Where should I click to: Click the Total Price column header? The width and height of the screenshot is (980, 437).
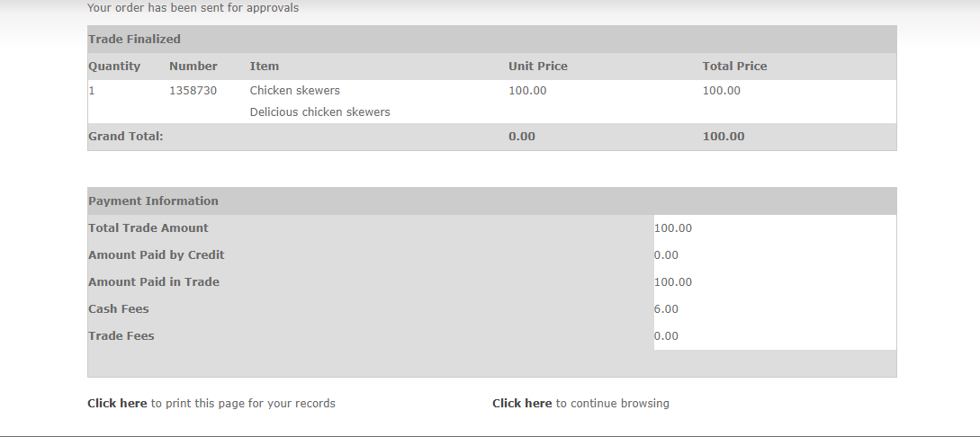tap(734, 67)
